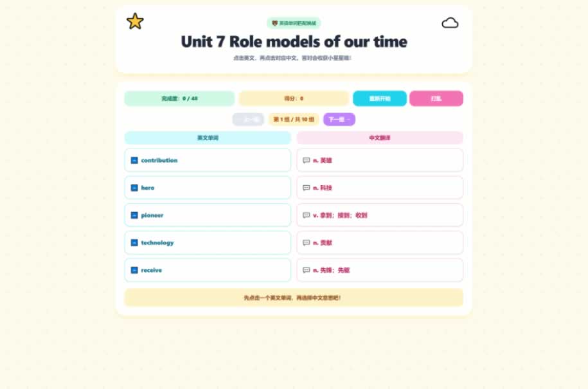This screenshot has width=588, height=389.
Task: Click the 完成度 0 / 48 progress indicator
Action: point(179,98)
